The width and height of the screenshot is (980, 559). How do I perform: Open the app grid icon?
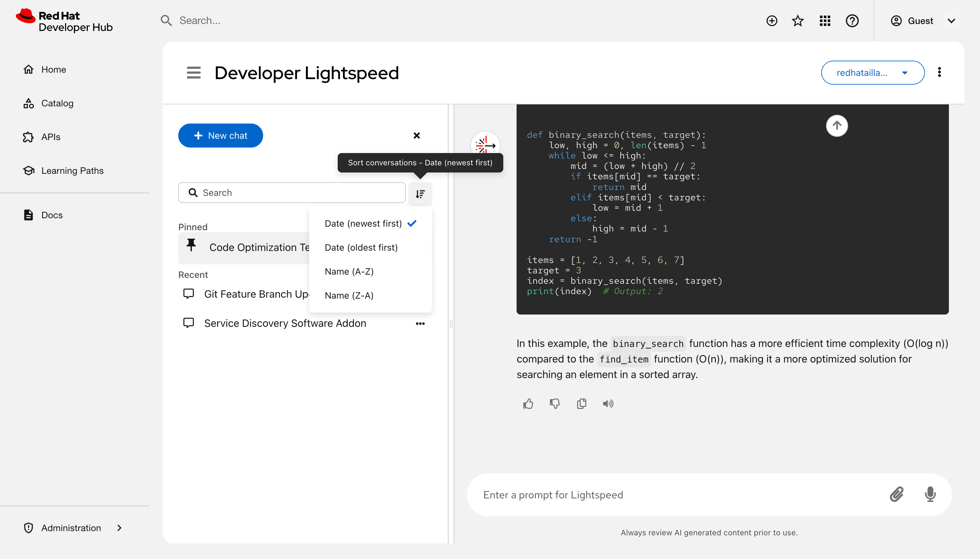[824, 21]
